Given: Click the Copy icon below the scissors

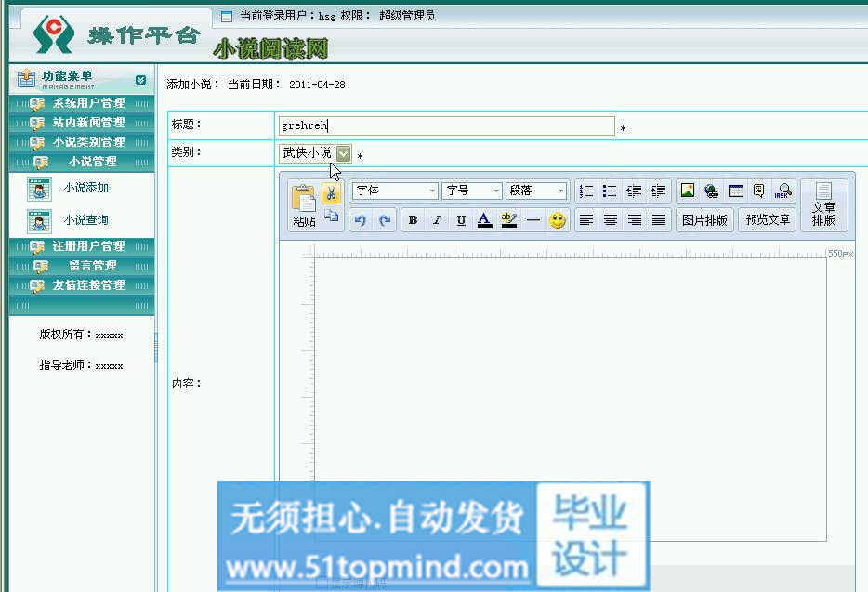Looking at the screenshot, I should click(331, 216).
